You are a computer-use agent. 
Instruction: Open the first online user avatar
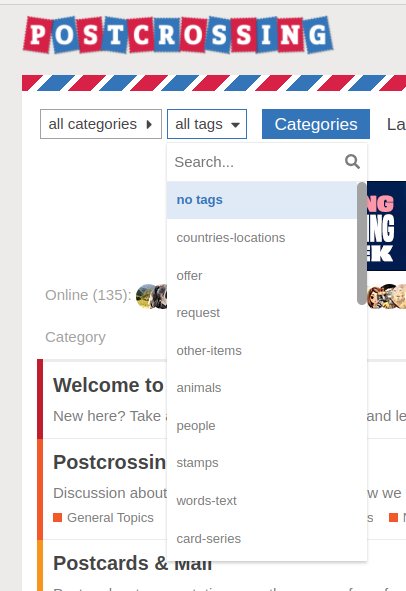[146, 296]
